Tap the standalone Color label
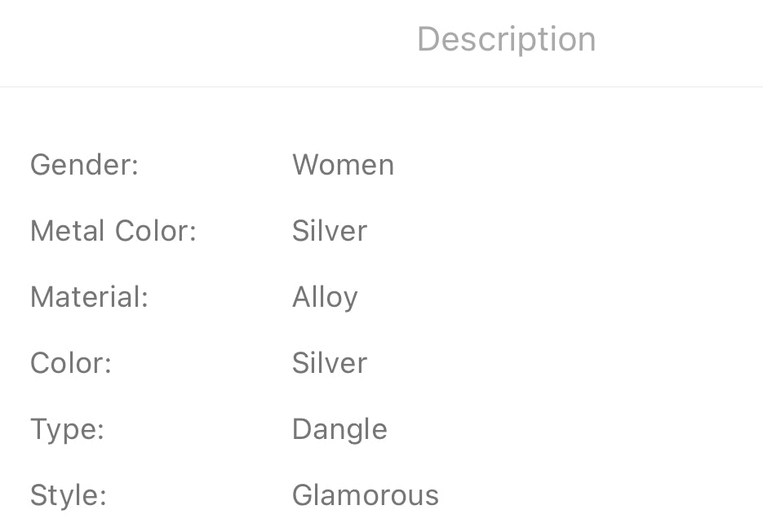The height and width of the screenshot is (532, 763). pos(71,363)
